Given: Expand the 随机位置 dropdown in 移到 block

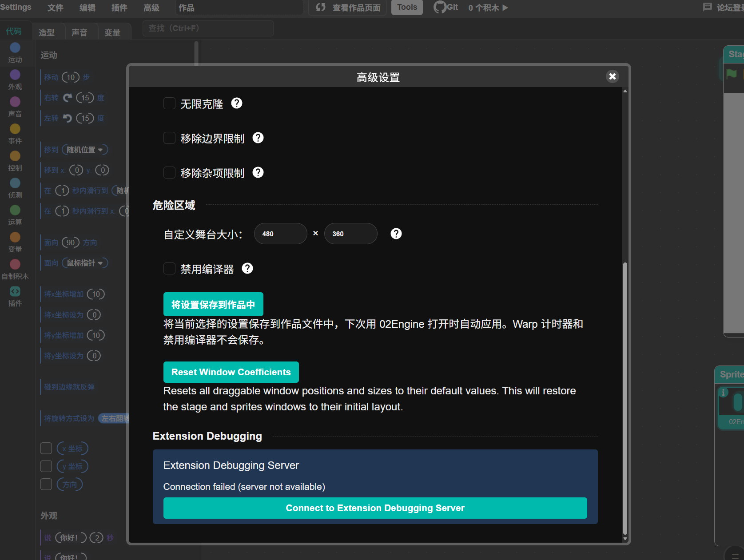Looking at the screenshot, I should (100, 150).
